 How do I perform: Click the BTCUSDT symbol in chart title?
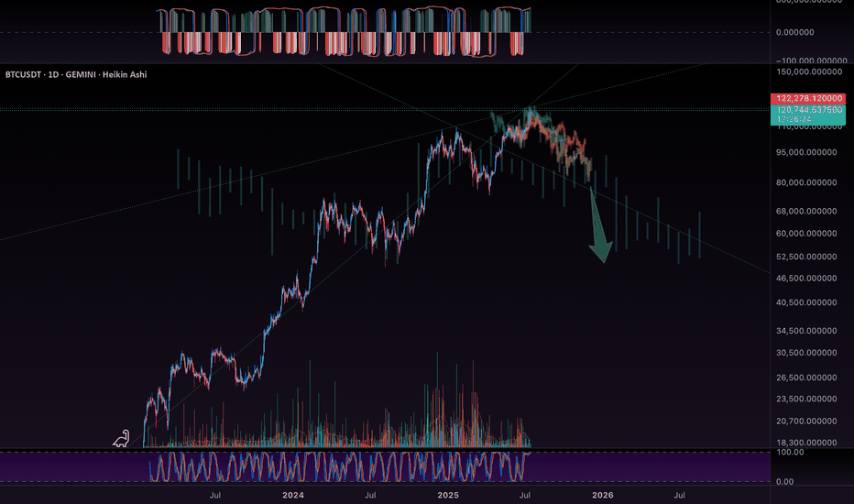click(23, 74)
